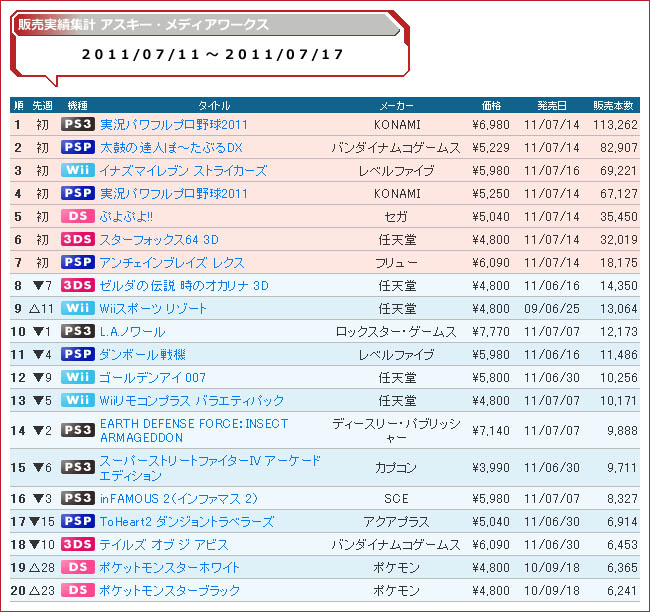Click the PS3 badge beside EARTH DEFENSE FORCE

click(78, 430)
